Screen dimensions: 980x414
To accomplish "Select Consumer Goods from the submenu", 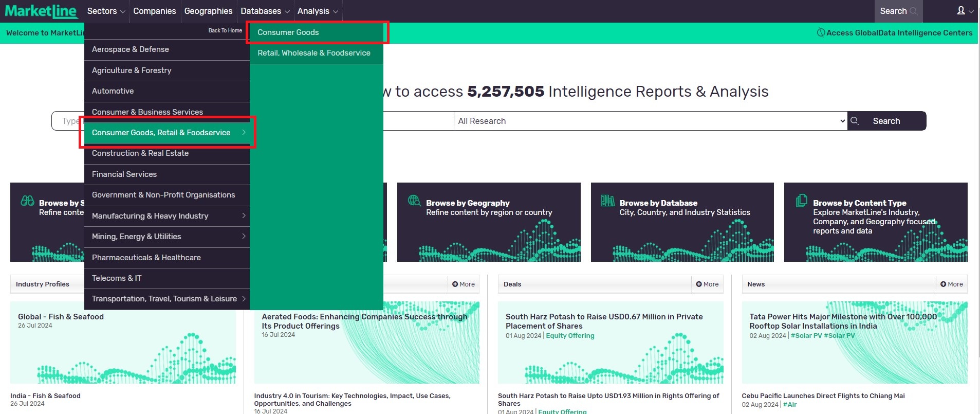I will coord(288,32).
